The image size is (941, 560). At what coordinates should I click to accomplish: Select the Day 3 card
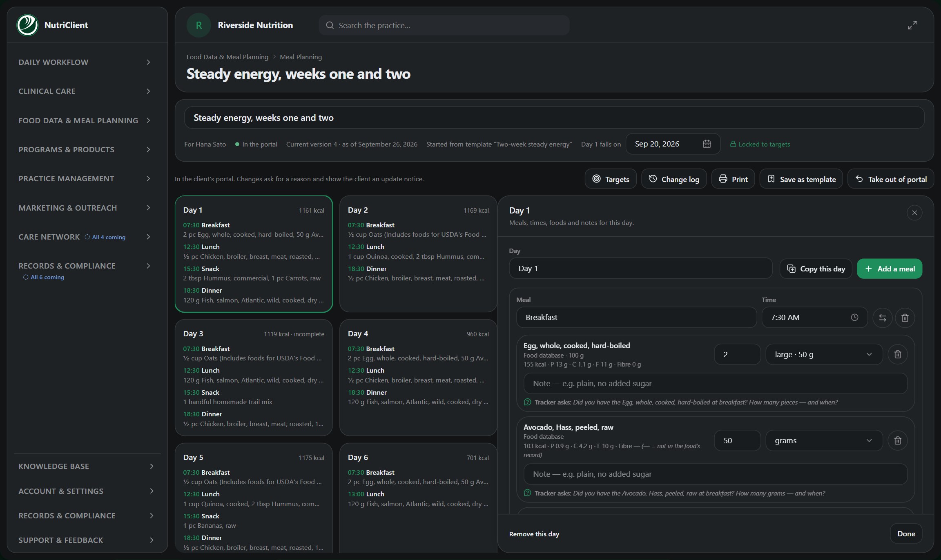254,378
